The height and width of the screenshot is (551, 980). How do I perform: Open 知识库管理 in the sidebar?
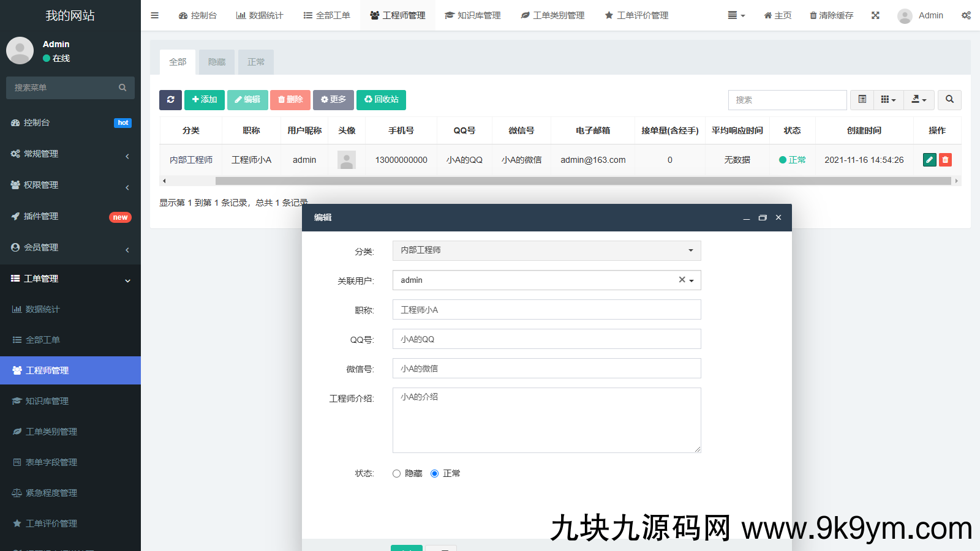47,401
